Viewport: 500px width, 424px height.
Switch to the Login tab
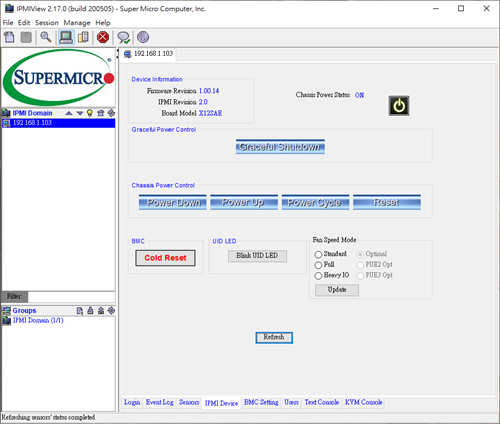tap(132, 402)
